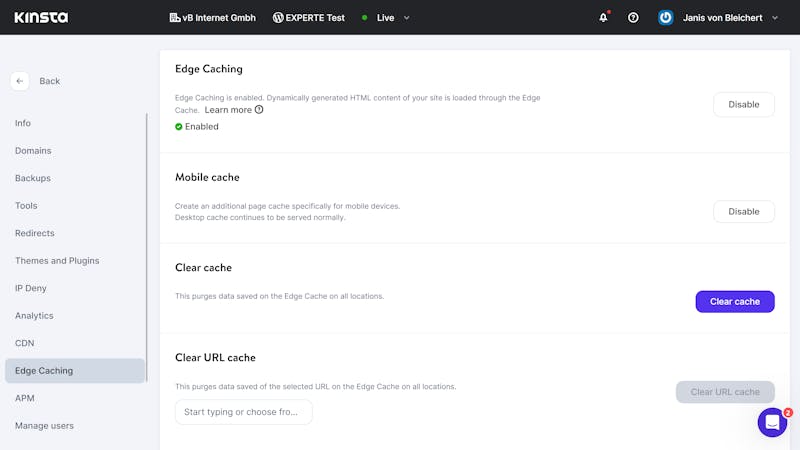The height and width of the screenshot is (450, 800).
Task: Open the CDN sidebar section
Action: [x=24, y=343]
